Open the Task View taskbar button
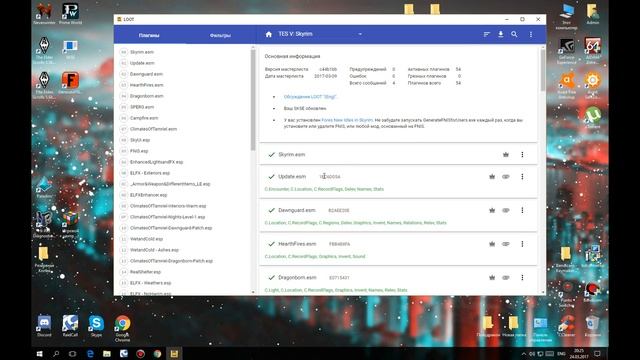The height and width of the screenshot is (360, 640). pos(73,354)
